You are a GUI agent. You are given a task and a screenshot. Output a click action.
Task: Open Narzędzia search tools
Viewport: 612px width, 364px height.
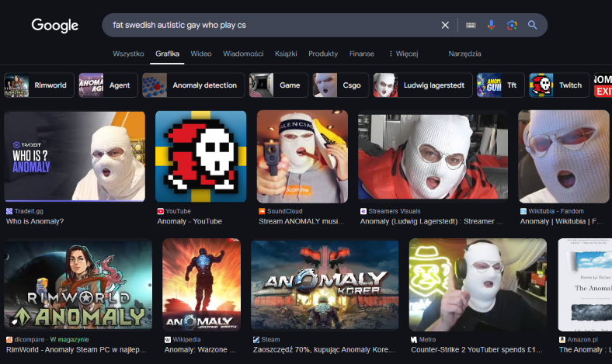[x=464, y=54]
